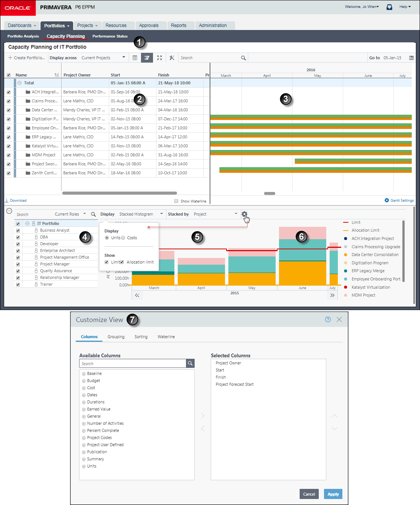The width and height of the screenshot is (420, 505).
Task: Open the Help menu
Action: point(405,7)
